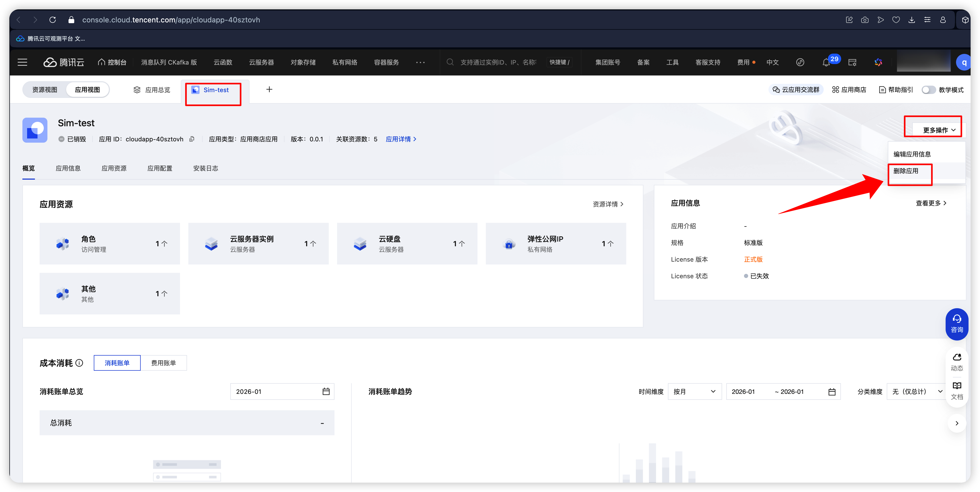Open the 云服务器实例 resource card
The image size is (980, 492).
258,244
